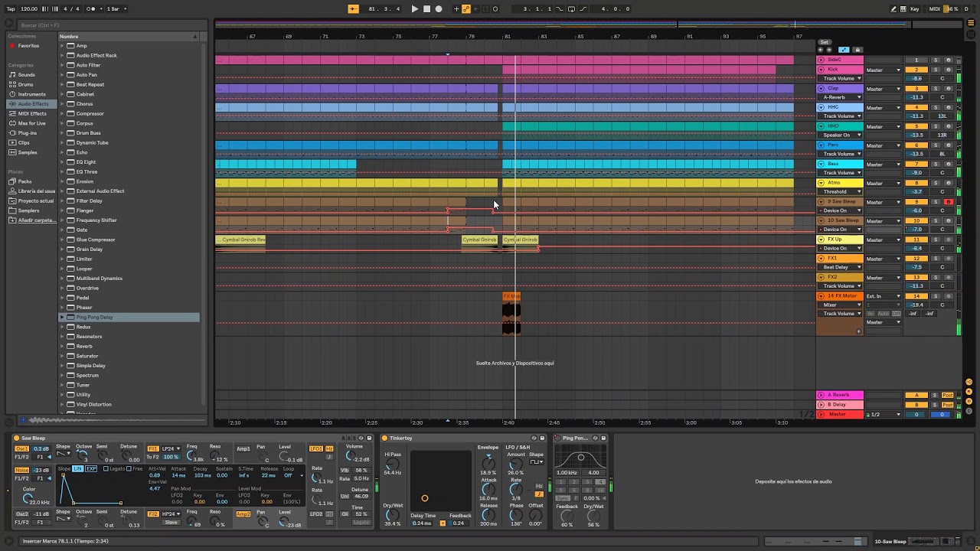Screen dimensions: 980x551
Task: Select the Sounds category in browser
Action: (27, 75)
